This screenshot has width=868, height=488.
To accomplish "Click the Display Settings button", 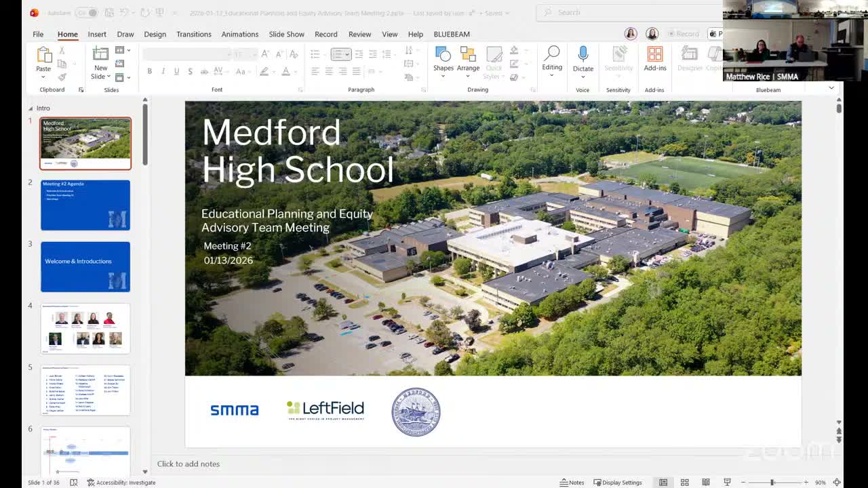I will click(x=618, y=482).
